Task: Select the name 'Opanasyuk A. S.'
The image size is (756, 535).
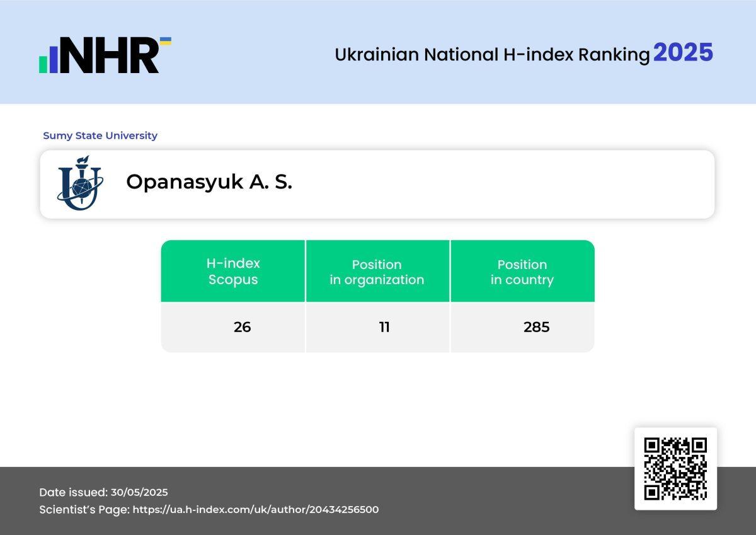Action: click(x=209, y=182)
